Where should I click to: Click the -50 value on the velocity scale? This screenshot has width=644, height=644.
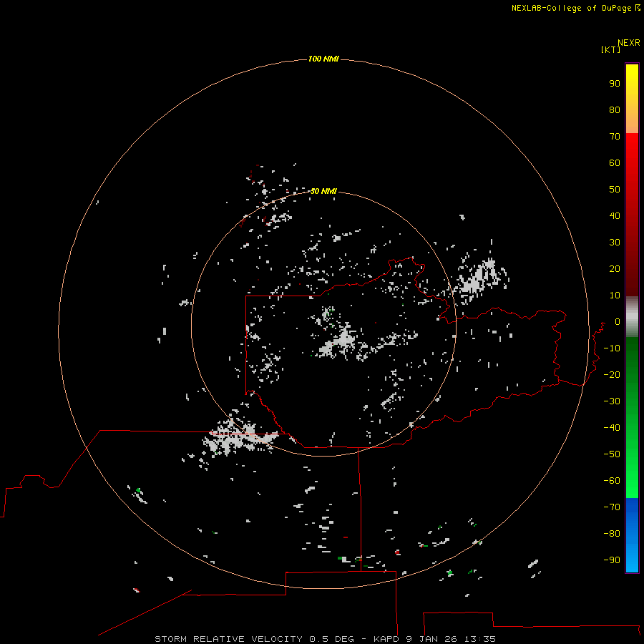point(612,454)
